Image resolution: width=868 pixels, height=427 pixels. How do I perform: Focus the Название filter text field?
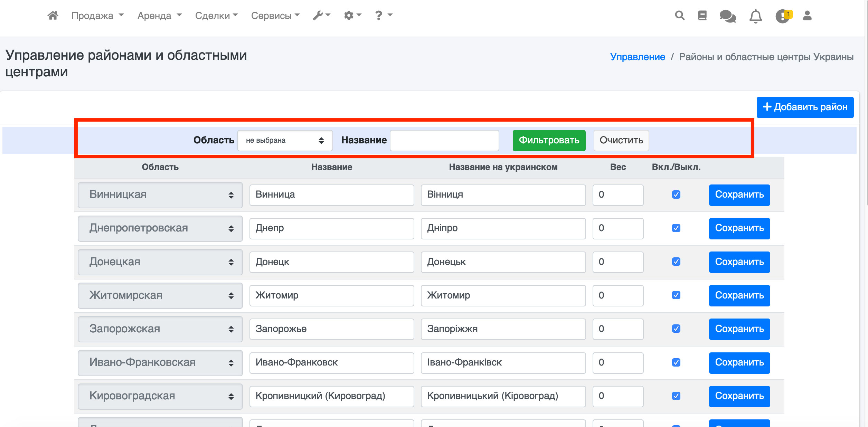click(444, 140)
